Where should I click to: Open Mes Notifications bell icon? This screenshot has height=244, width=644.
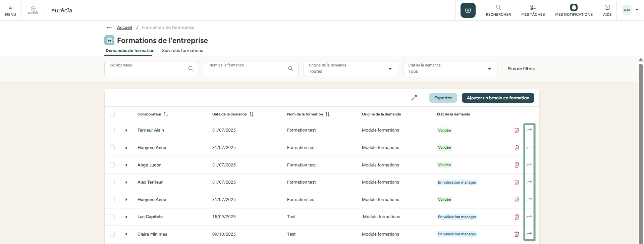574,7
